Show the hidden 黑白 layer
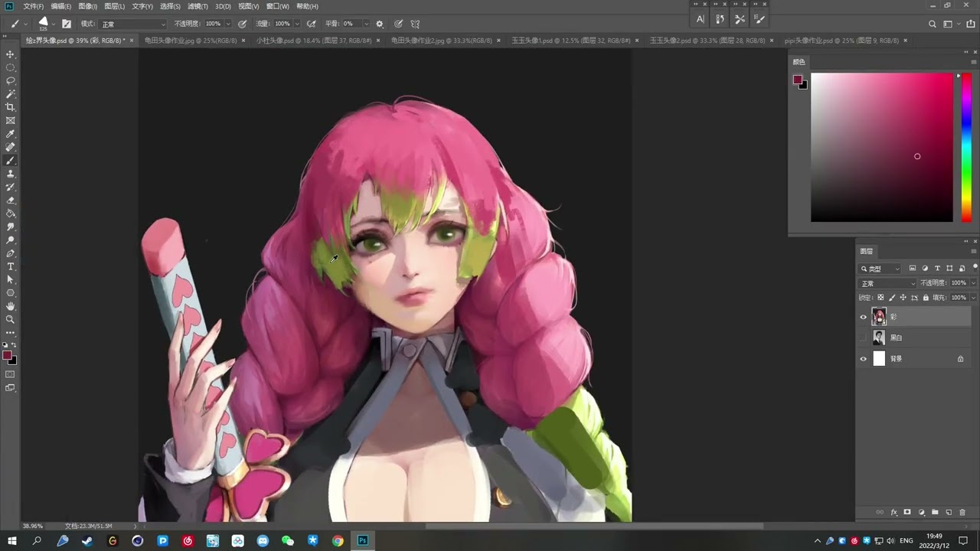 coord(864,337)
